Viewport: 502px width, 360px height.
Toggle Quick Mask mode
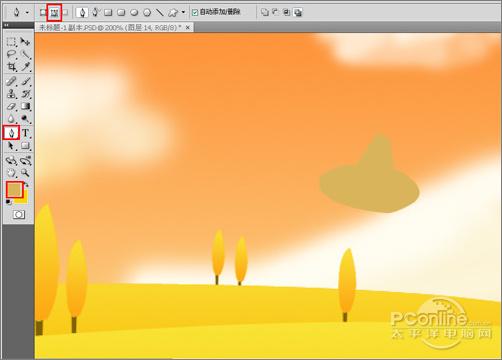[19, 215]
